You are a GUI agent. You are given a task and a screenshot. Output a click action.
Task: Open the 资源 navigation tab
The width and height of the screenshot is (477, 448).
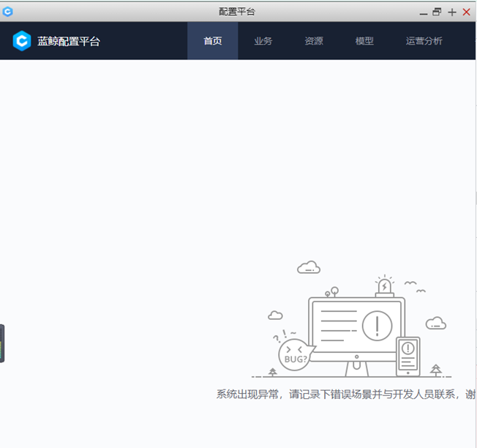coord(314,41)
